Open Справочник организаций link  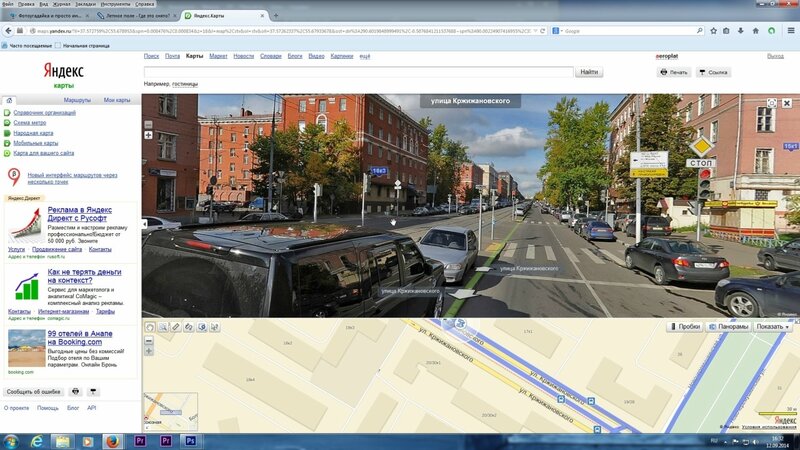[x=44, y=113]
